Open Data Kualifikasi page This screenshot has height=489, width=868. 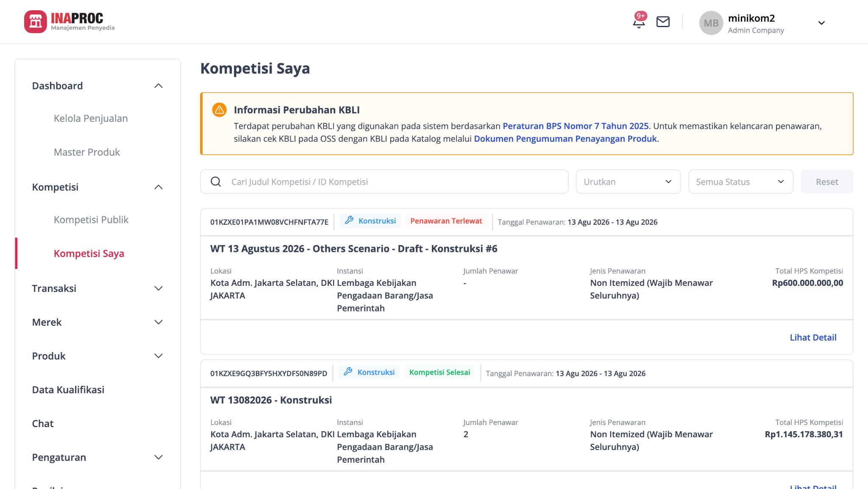point(68,390)
